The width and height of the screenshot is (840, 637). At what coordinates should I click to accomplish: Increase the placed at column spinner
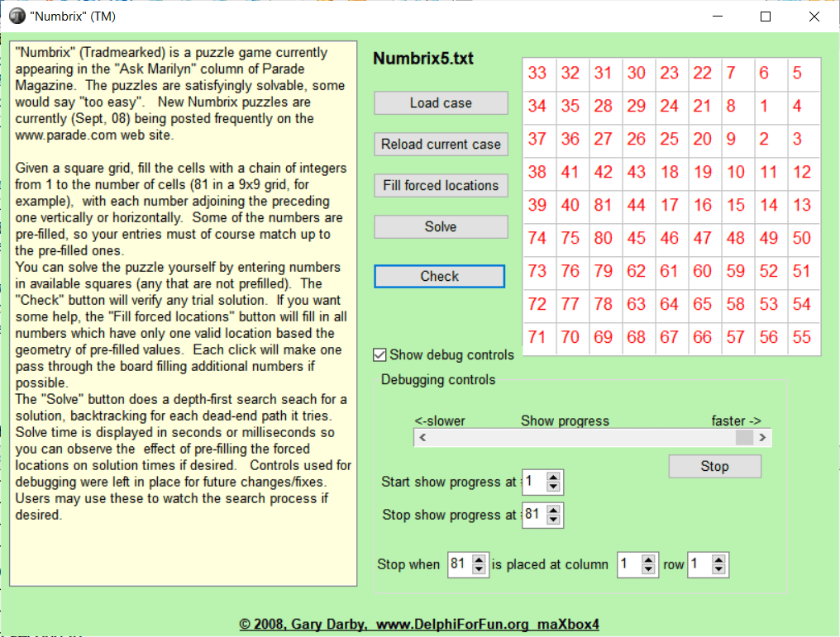pyautogui.click(x=650, y=560)
